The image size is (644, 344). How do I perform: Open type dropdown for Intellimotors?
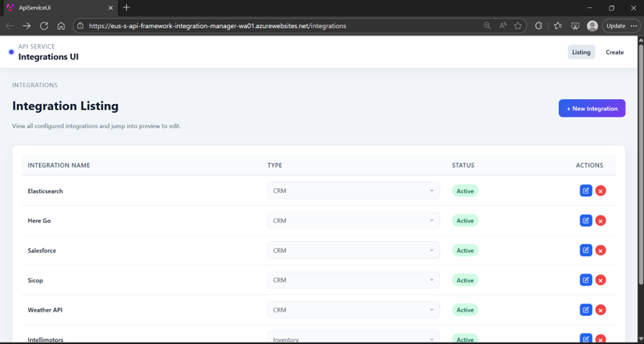354,337
